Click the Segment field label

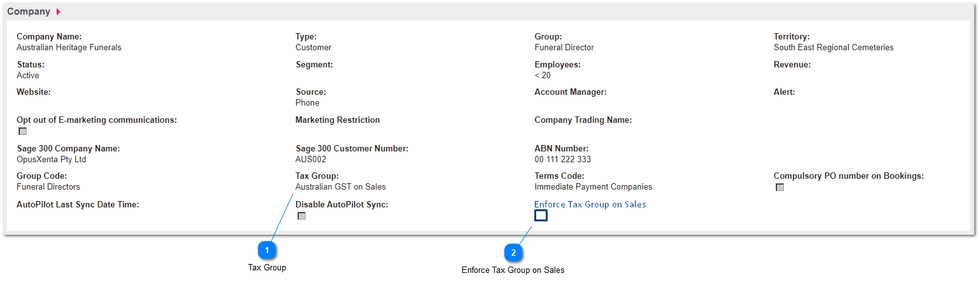(x=315, y=65)
